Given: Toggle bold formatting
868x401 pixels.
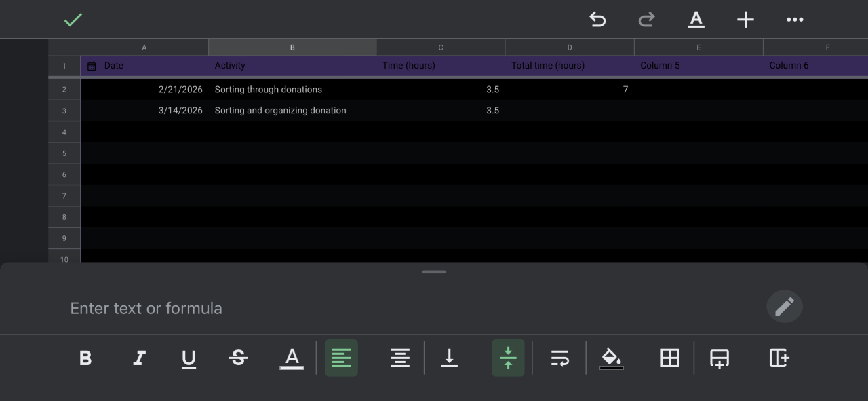Looking at the screenshot, I should (x=85, y=358).
